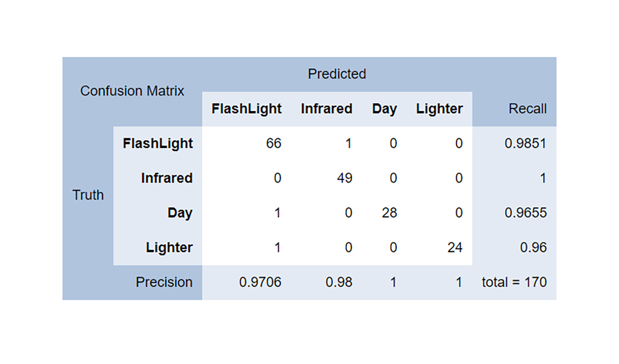Viewport: 619px width, 364px height.
Task: Select the cell showing 24
Action: tap(455, 247)
